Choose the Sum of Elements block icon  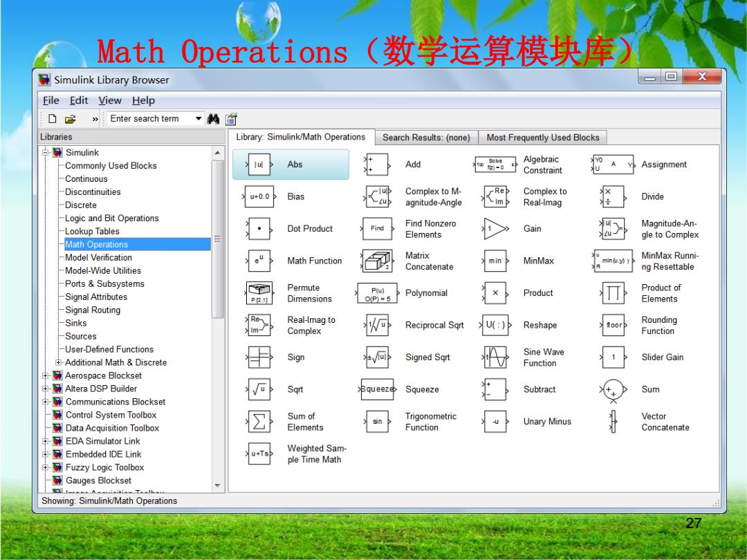(x=259, y=422)
